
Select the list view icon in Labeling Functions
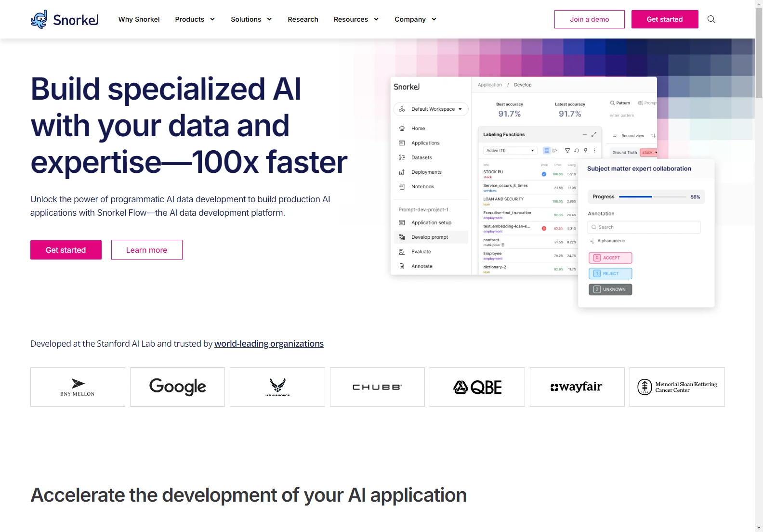pos(547,150)
